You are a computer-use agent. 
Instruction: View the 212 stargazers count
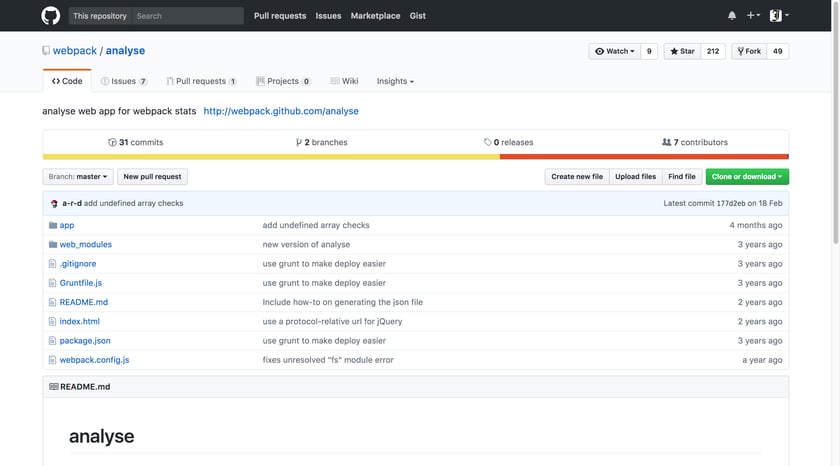tap(712, 51)
